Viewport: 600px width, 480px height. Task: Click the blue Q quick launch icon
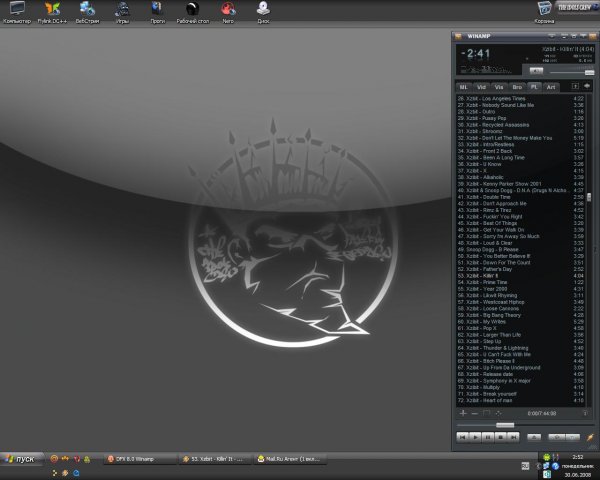(x=76, y=473)
